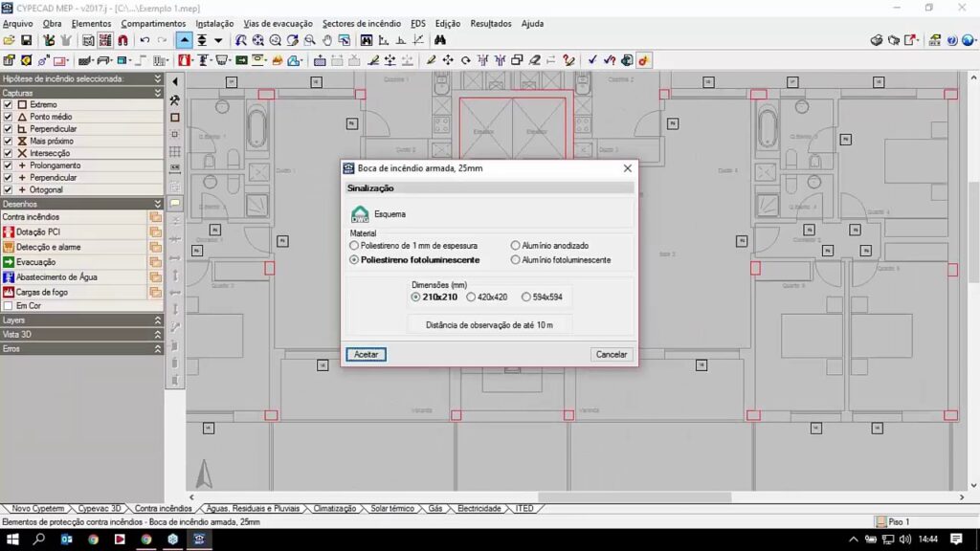Expand the Vista 3D panel section

(x=158, y=335)
